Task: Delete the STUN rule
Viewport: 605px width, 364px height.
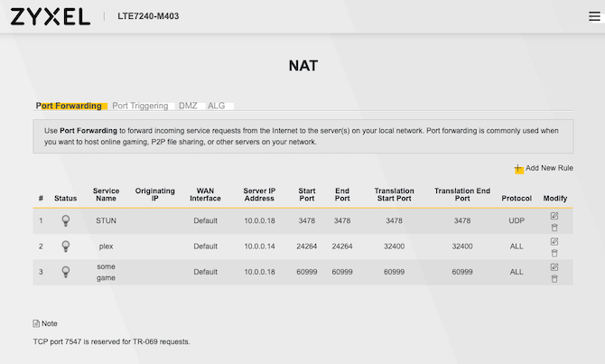Action: 554,228
